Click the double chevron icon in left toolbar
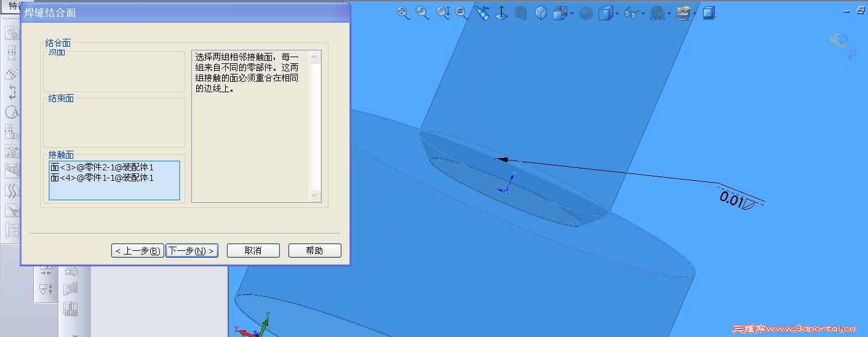Viewport: 868px width, 337px height. (12, 191)
